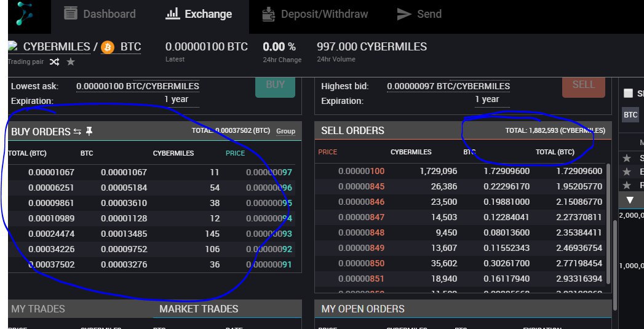Screen dimensions: 644x329
Task: Click buy total 0.00037502 in last row
Action: (51, 264)
